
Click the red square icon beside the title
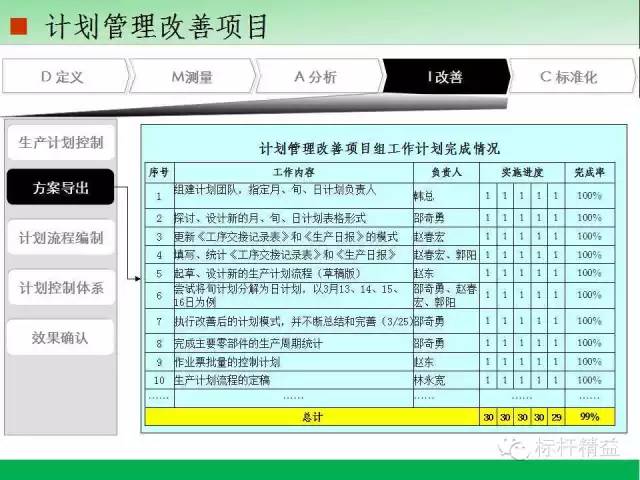pos(18,27)
